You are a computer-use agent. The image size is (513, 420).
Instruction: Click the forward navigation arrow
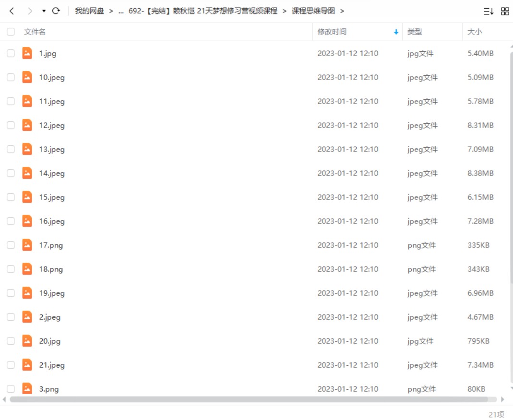(x=30, y=11)
